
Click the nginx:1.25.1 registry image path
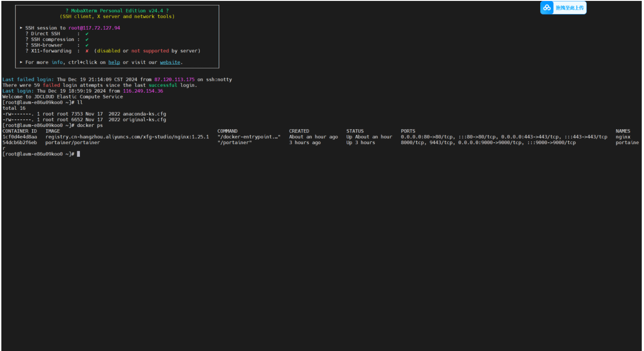pos(127,137)
